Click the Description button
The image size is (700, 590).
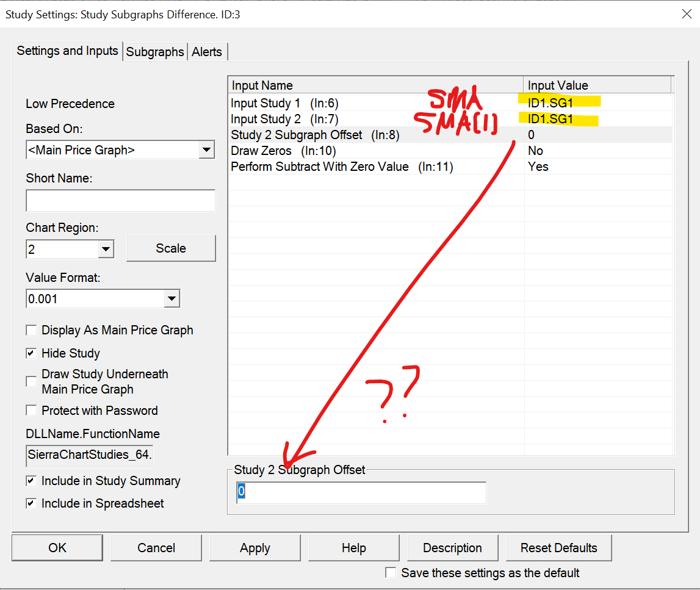[452, 548]
